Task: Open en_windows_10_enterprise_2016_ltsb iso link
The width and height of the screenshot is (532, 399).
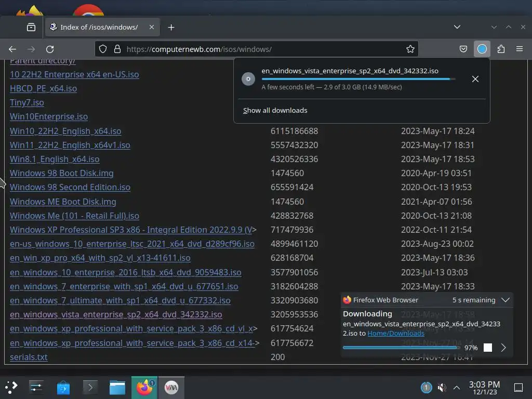Action: pos(126,272)
